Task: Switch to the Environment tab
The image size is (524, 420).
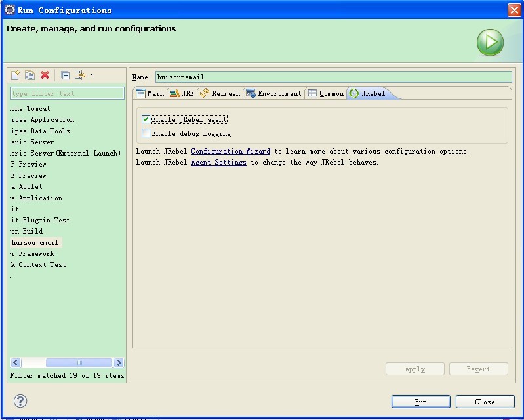Action: [273, 93]
